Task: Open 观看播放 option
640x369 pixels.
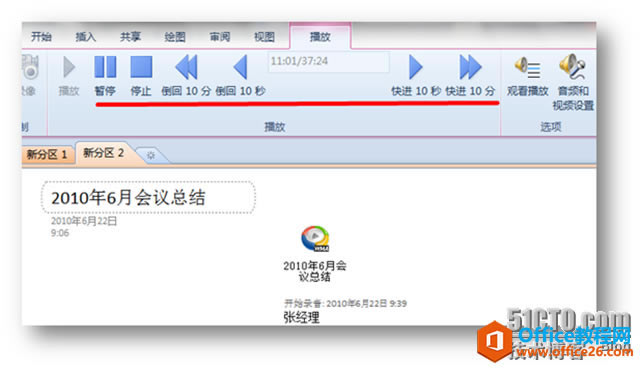Action: (528, 77)
